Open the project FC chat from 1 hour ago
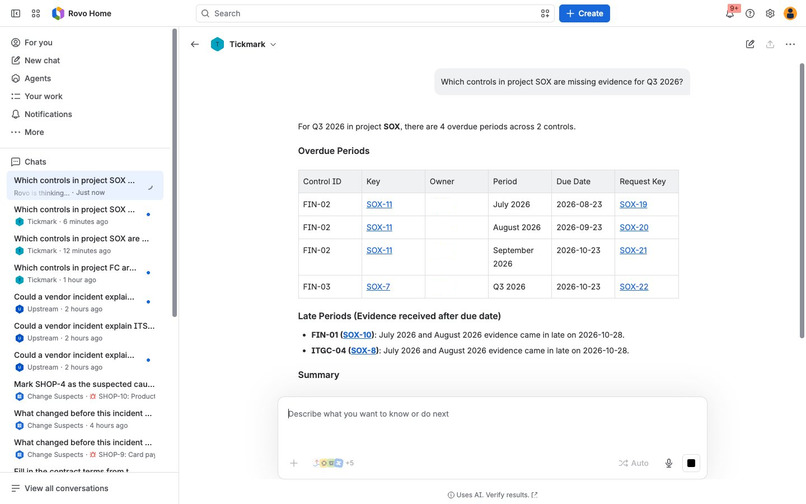Image resolution: width=806 pixels, height=504 pixels. coord(85,273)
